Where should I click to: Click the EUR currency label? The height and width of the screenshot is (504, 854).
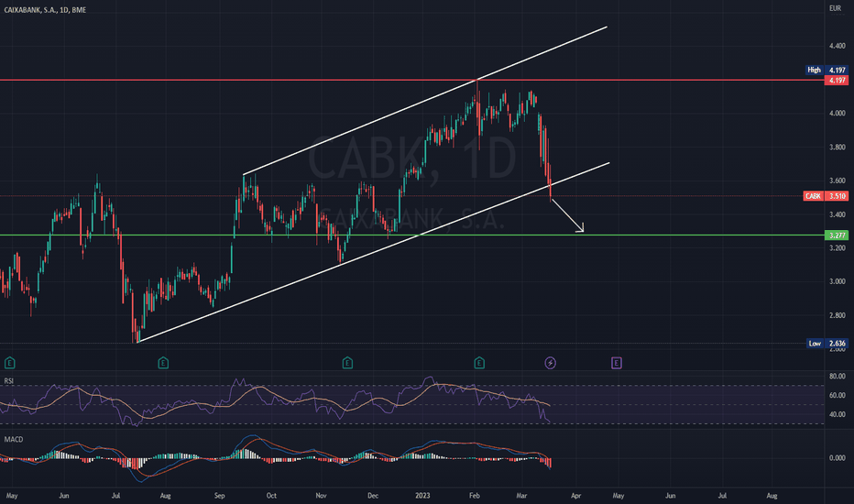point(835,8)
